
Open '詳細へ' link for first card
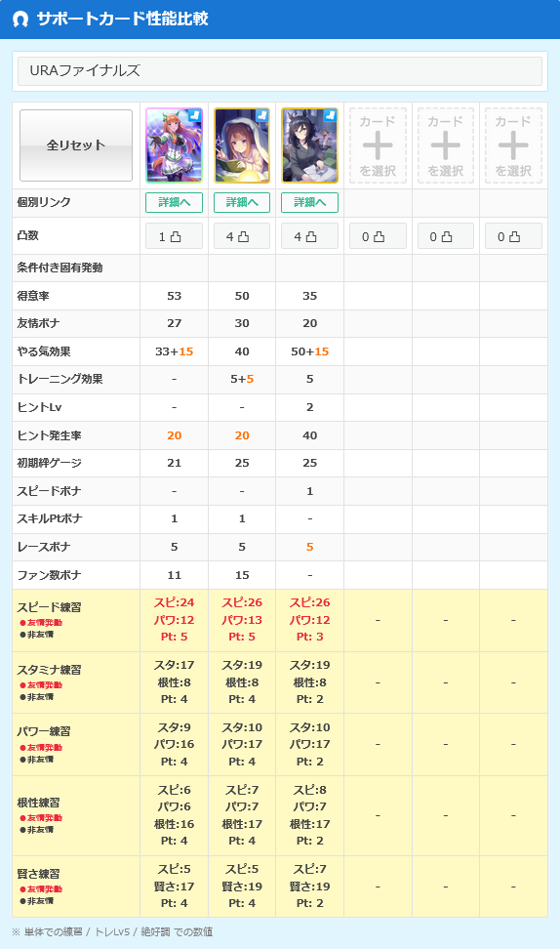click(x=175, y=202)
